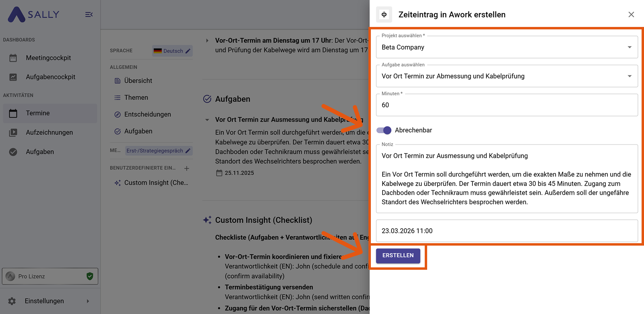Click the Awork integration robot icon
Viewport: 644px width, 314px height.
coord(384,15)
